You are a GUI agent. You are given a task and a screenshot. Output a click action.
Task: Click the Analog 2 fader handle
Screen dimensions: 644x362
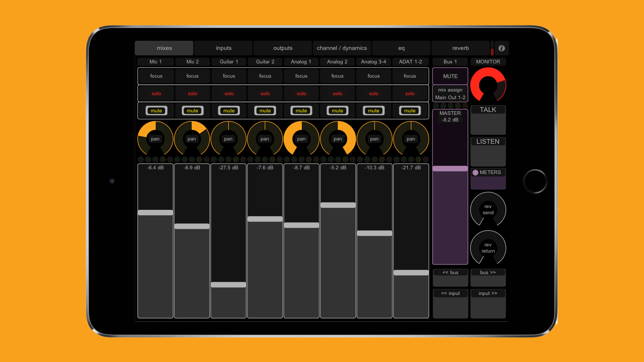338,205
